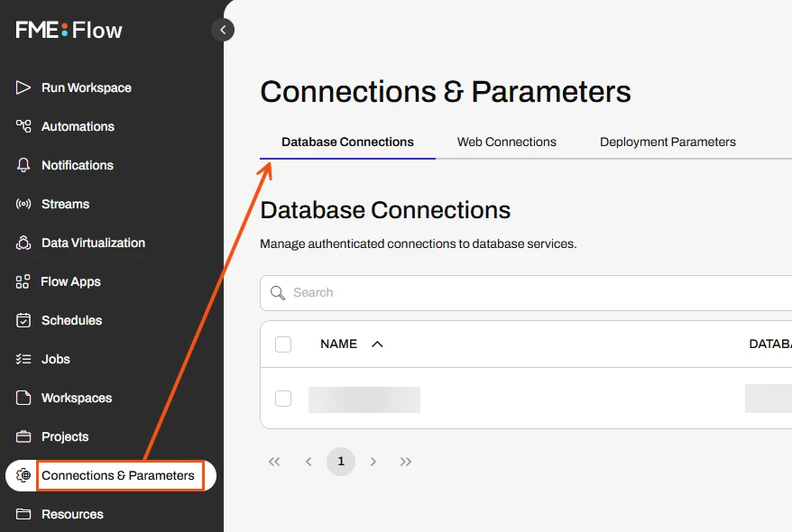
Task: Click the Automations icon in the sidebar
Action: tap(23, 126)
